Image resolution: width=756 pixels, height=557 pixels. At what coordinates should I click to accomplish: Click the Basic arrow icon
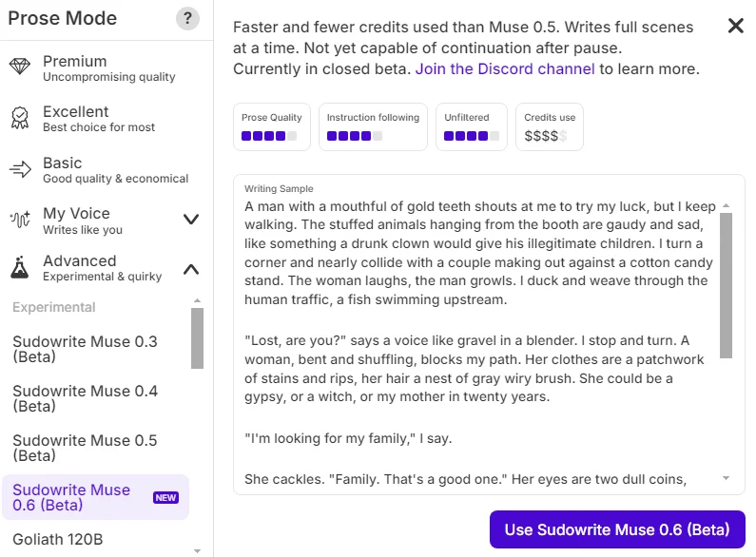pyautogui.click(x=20, y=169)
